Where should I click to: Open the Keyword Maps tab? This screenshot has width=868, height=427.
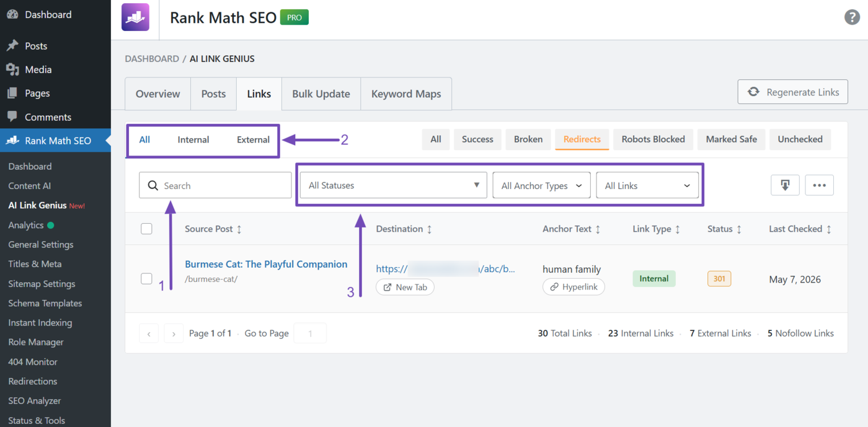(406, 94)
